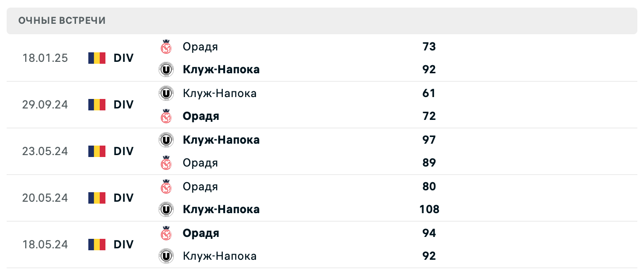Click the Орадя logo in the 18.05.24 match
644x275 pixels.
166,233
